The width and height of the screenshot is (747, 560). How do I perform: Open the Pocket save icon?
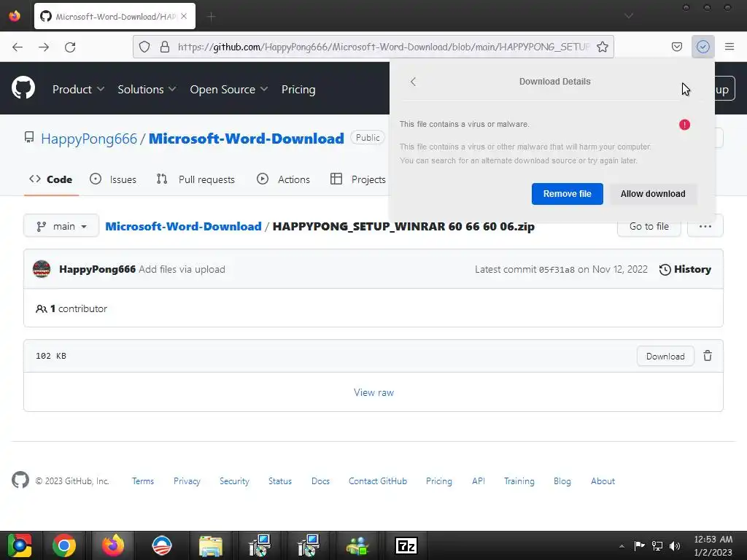coord(676,47)
